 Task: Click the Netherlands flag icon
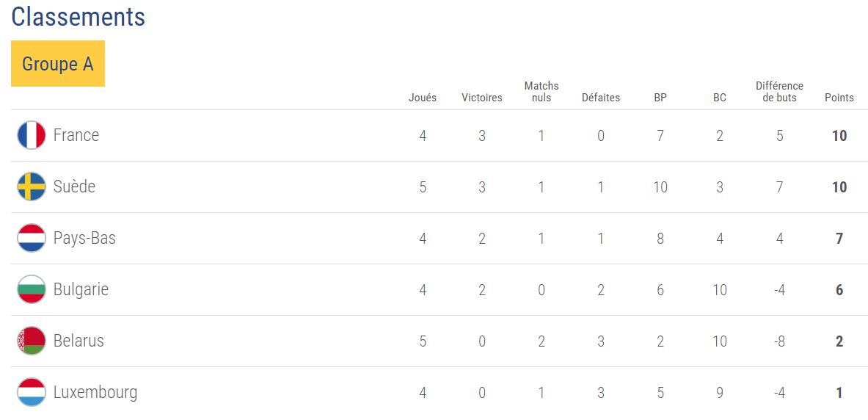[x=32, y=238]
